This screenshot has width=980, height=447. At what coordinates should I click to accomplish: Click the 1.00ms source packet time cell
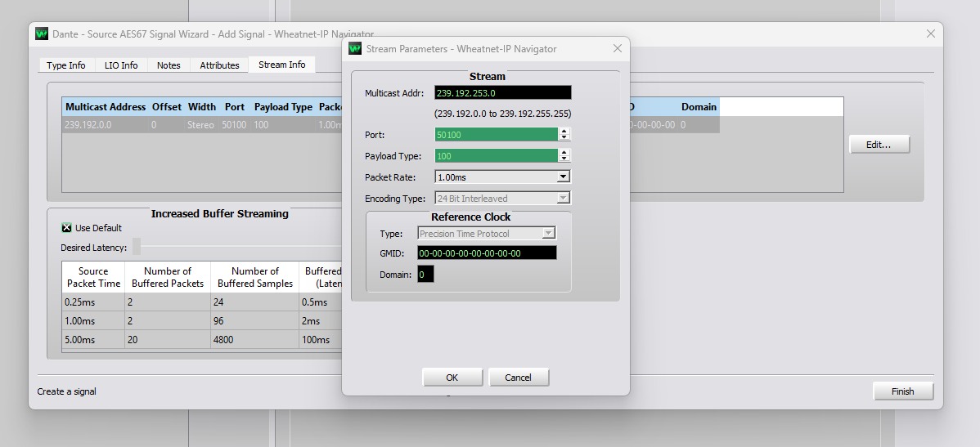pos(94,321)
